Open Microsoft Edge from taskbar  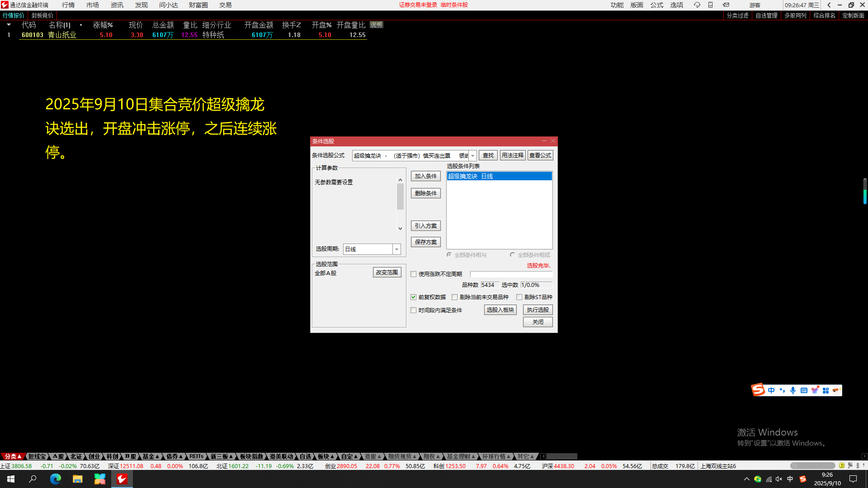click(x=55, y=479)
